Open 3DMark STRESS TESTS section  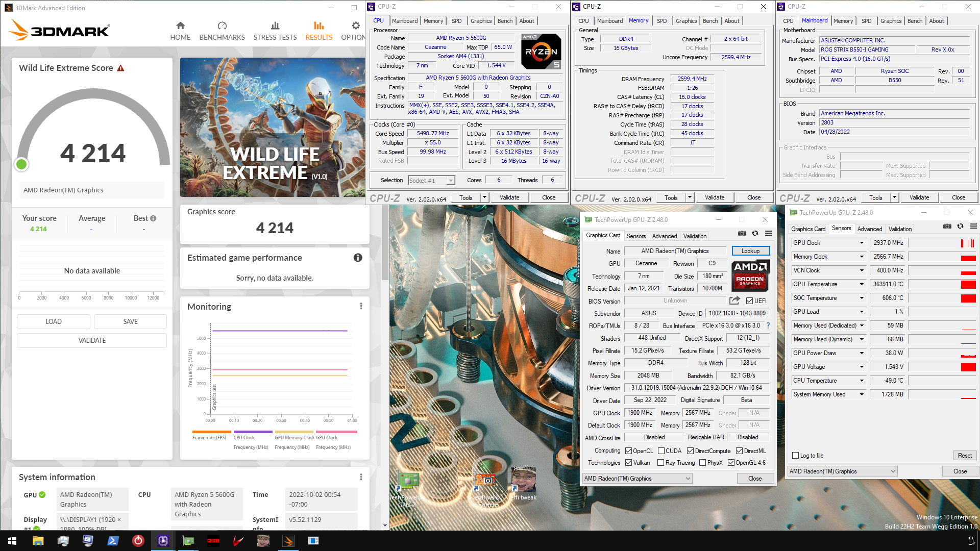(275, 31)
